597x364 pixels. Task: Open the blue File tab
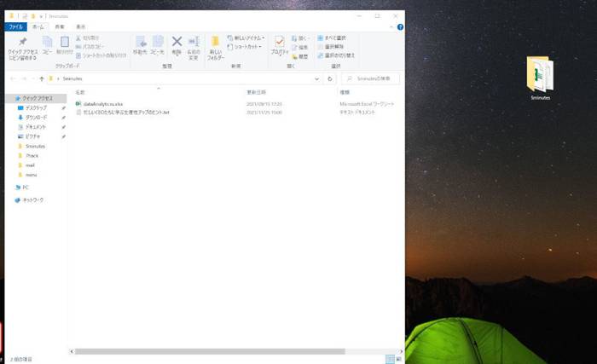[x=15, y=26]
